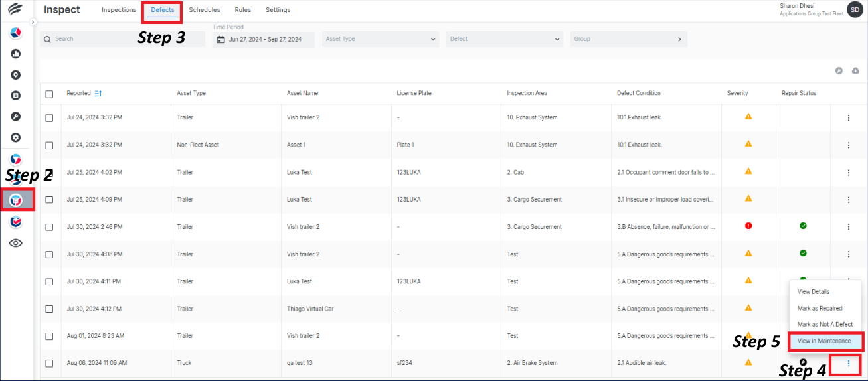Open row menu for Jul 30 4:08 PM defect

tap(848, 254)
